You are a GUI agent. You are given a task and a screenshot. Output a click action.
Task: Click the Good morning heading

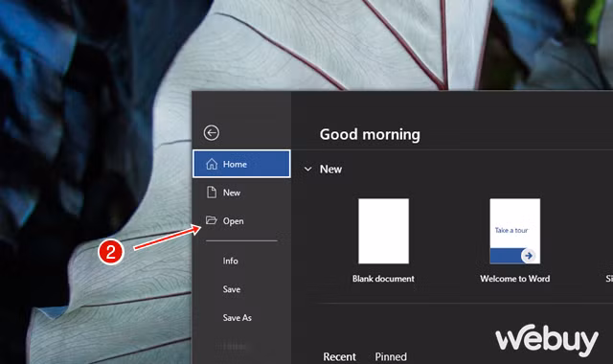(x=370, y=134)
